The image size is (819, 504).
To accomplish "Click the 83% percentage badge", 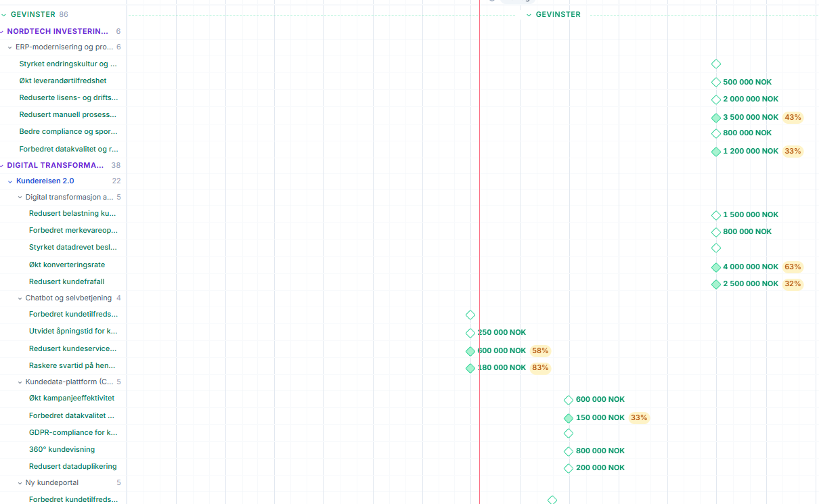I will pos(540,368).
